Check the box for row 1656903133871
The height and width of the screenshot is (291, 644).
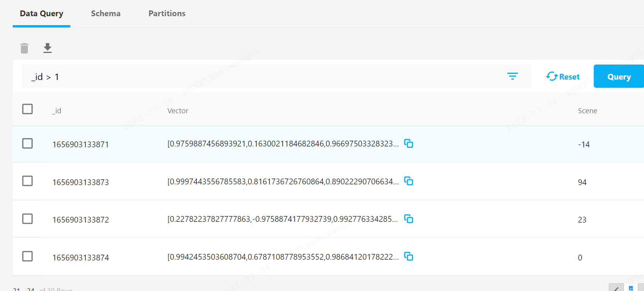tap(27, 143)
